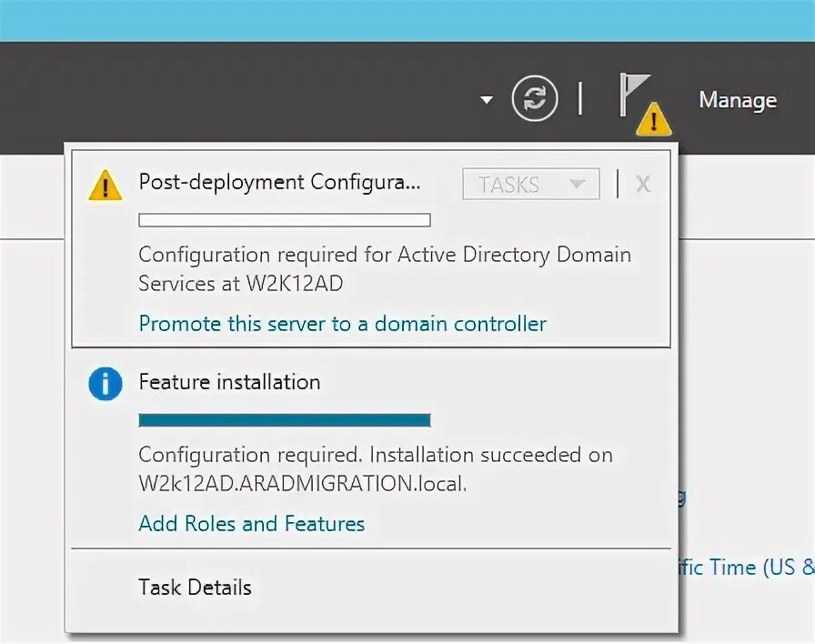Click the Installation succeeded message text
815x644 pixels.
coord(375,468)
